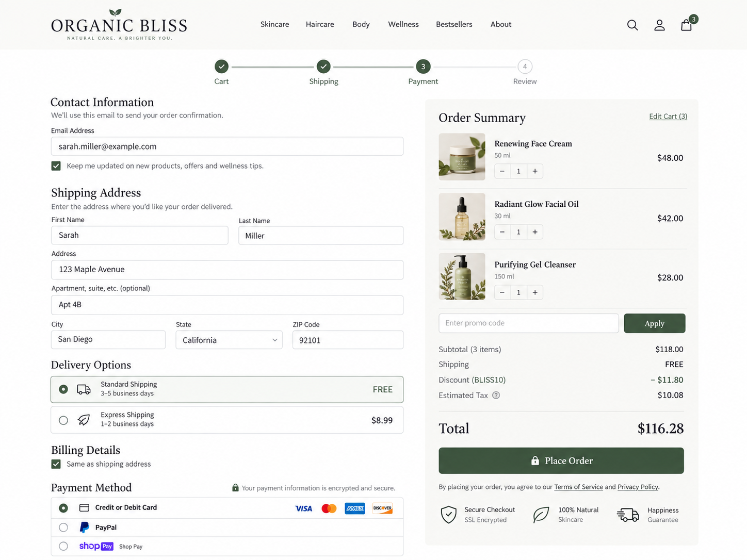The image size is (747, 560).
Task: Go back to the Cart step
Action: point(221,67)
